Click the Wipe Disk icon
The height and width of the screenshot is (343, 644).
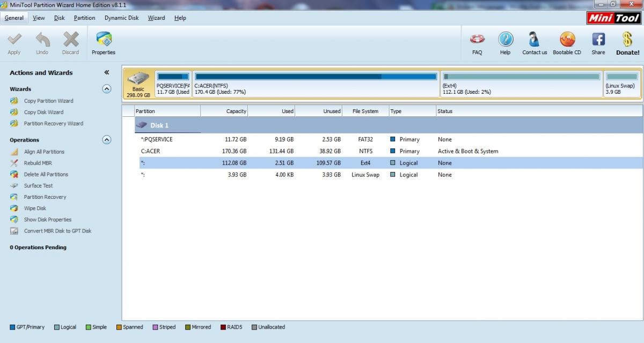(x=14, y=208)
